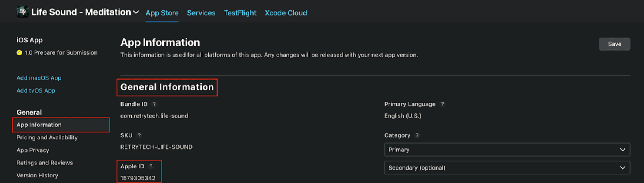Image resolution: width=644 pixels, height=183 pixels.
Task: Open the Primary category dropdown
Action: pos(507,150)
